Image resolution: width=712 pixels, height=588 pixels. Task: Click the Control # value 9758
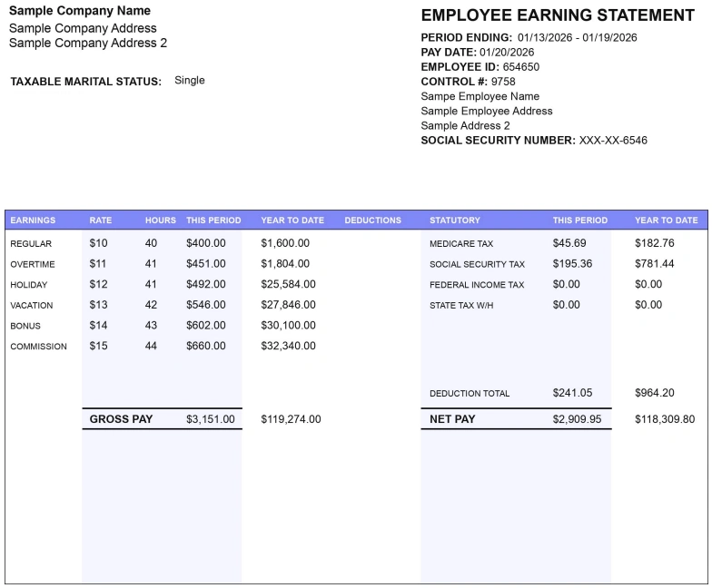click(503, 82)
